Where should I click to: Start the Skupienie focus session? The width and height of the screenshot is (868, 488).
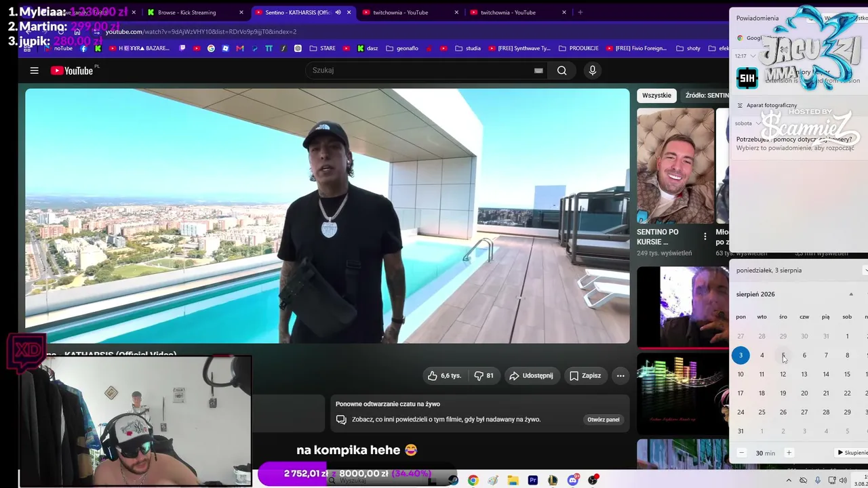(852, 453)
